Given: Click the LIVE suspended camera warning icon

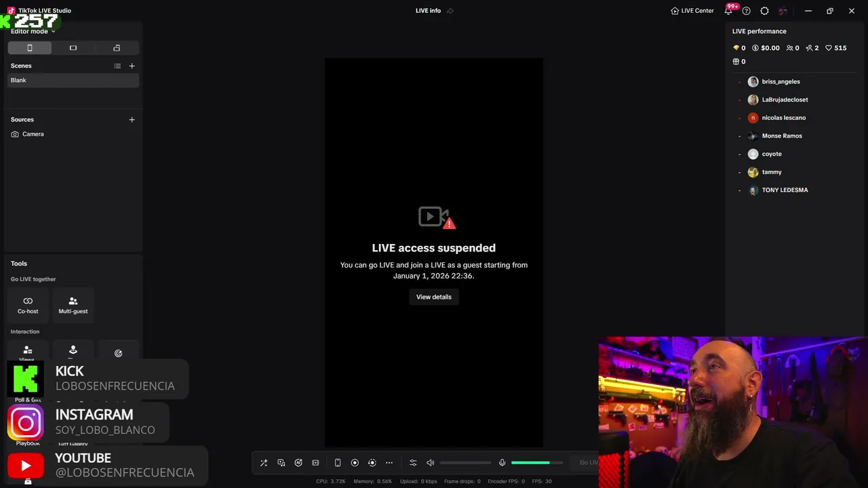Looking at the screenshot, I should 437,218.
